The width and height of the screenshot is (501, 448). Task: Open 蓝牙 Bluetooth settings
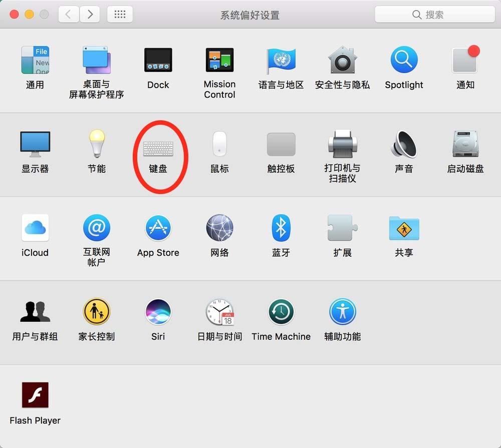(281, 228)
